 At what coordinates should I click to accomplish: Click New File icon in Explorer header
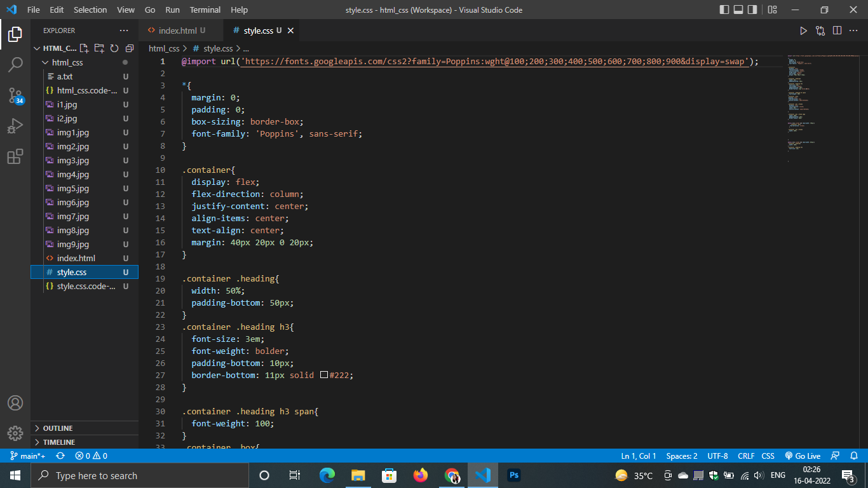coord(84,48)
